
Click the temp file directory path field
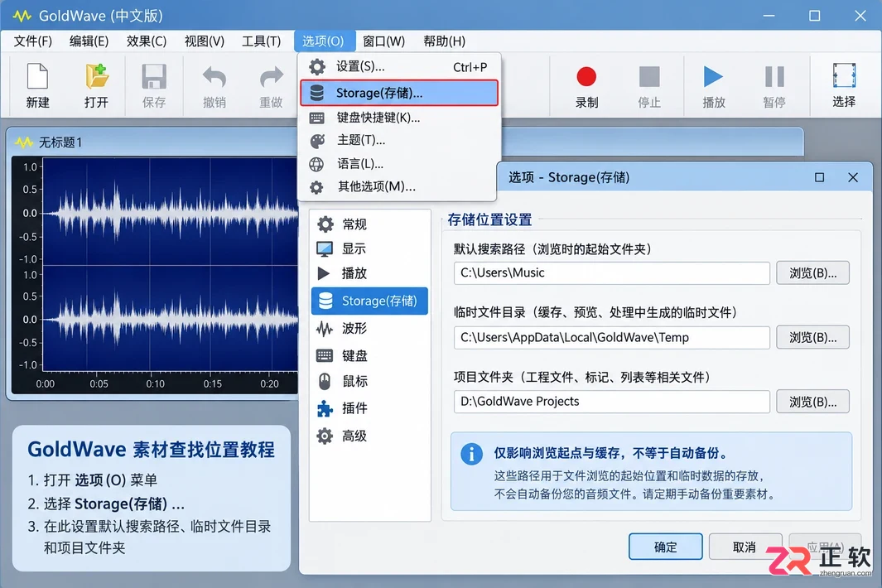pos(611,337)
